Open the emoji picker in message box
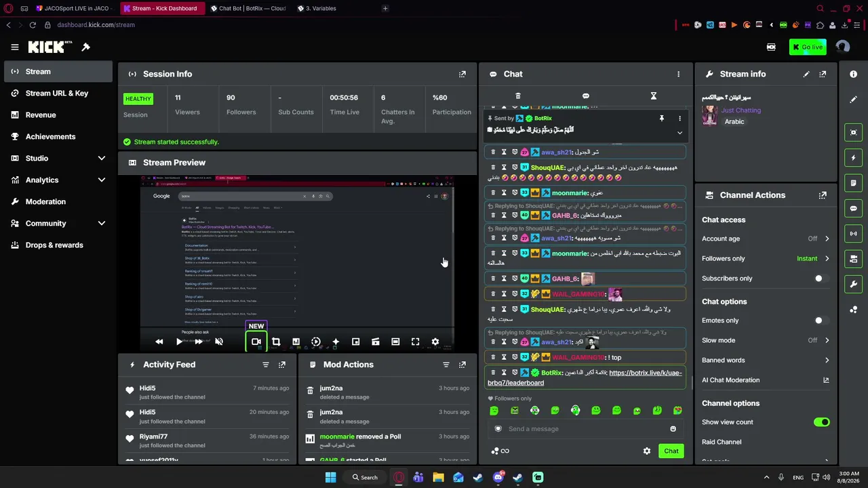868x488 pixels. (673, 429)
